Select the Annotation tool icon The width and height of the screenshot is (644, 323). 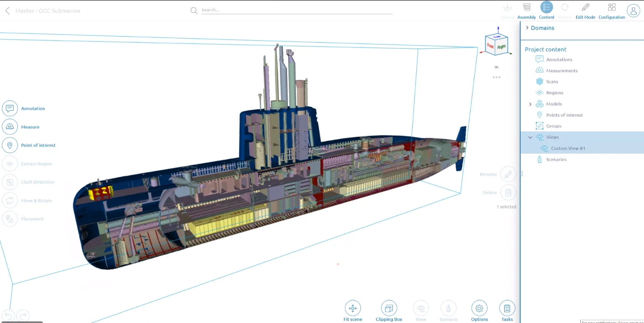pos(10,108)
